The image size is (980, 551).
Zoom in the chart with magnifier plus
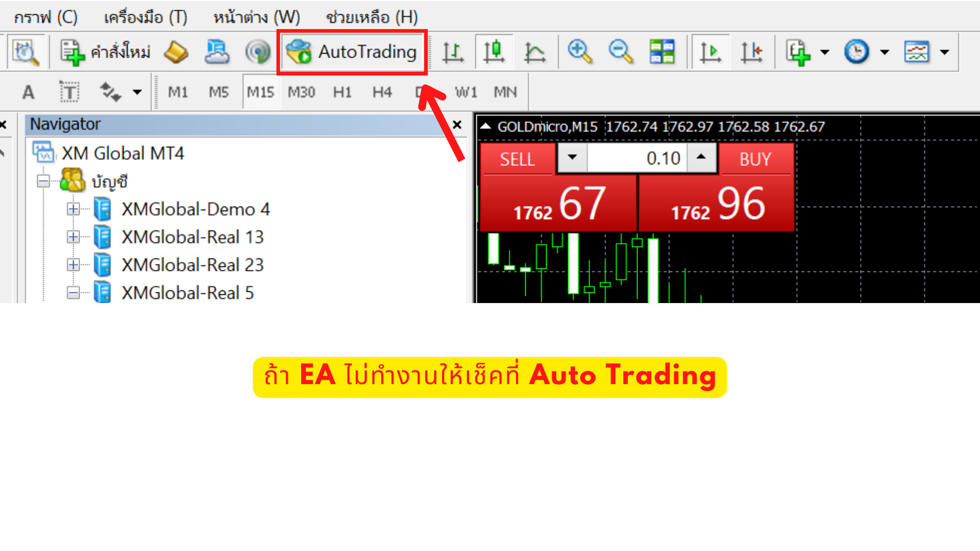coord(580,52)
